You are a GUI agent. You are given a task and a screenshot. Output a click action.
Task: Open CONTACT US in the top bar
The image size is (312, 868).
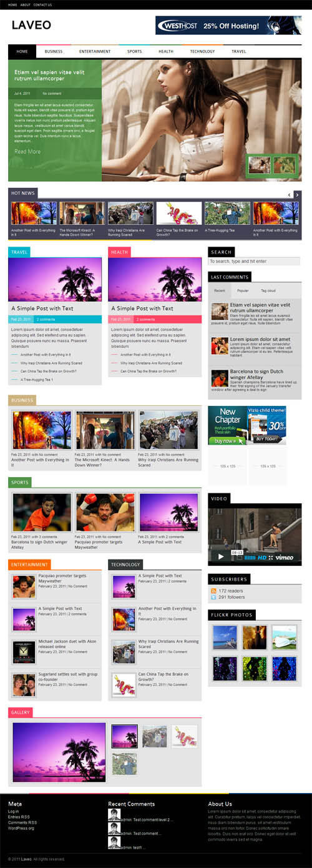[x=42, y=4]
